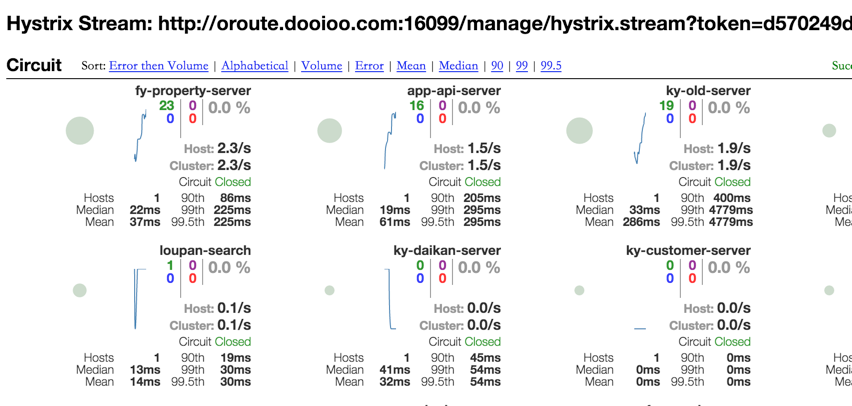Click app-api-server sparkline graph

click(x=390, y=140)
